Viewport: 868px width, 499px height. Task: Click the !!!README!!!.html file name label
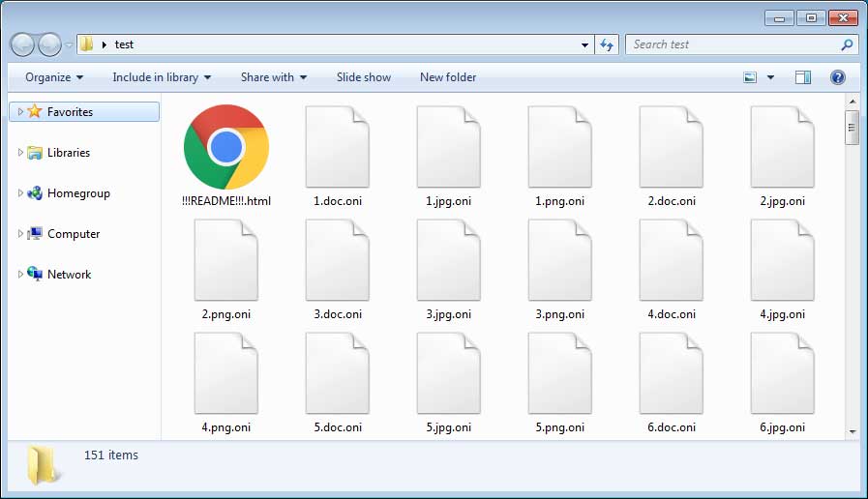coord(226,201)
